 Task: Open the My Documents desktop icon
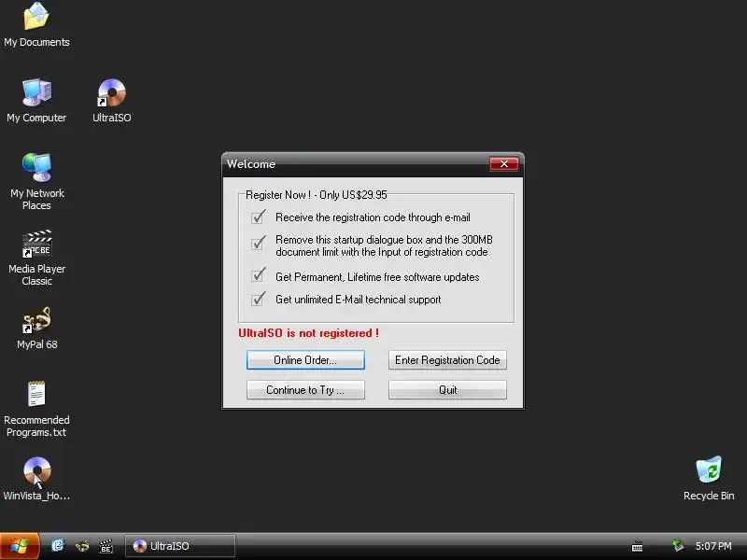36,24
